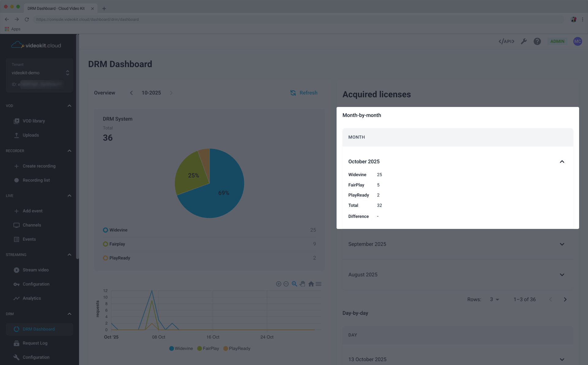Toggle PlayReady series in chart legend

tap(237, 348)
